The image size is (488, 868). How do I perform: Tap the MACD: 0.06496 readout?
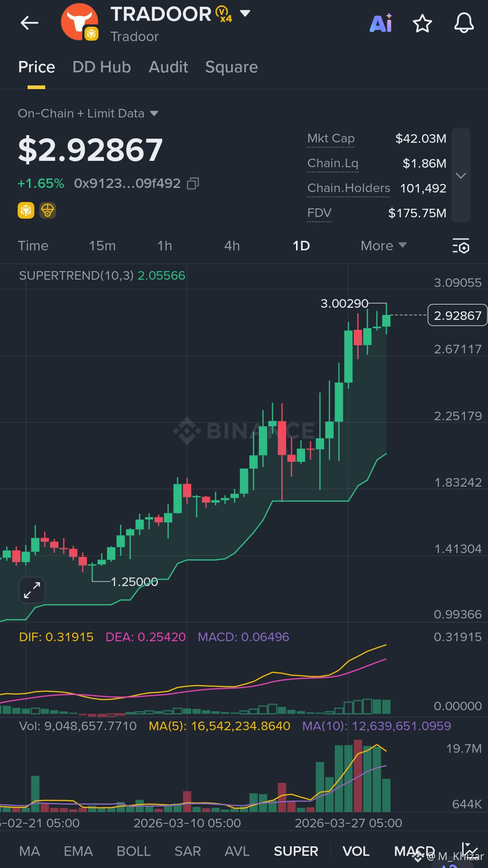pos(244,637)
